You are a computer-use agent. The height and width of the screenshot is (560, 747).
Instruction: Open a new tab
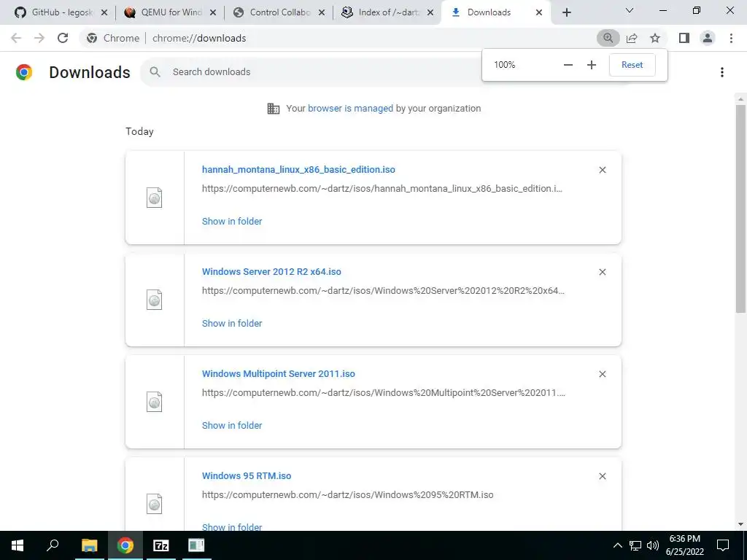click(566, 12)
